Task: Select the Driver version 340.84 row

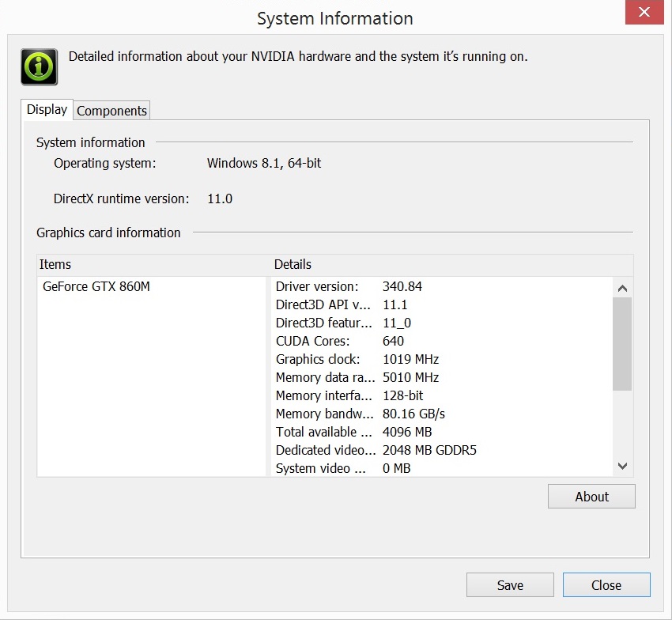Action: coord(442,286)
